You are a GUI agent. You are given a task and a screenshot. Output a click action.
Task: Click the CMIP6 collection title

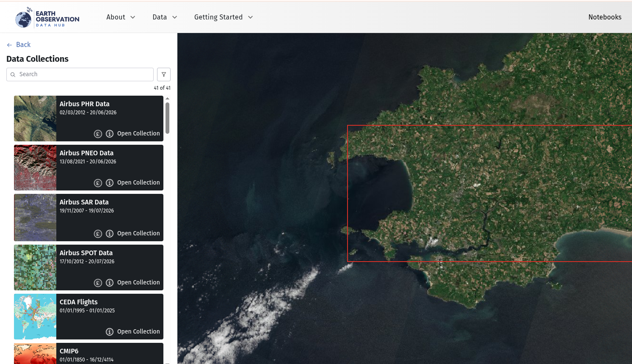pyautogui.click(x=69, y=351)
